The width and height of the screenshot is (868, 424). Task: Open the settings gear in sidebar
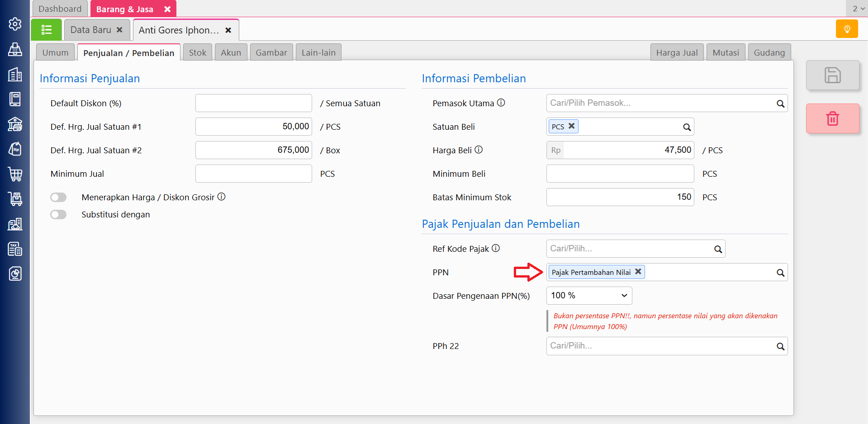(15, 24)
